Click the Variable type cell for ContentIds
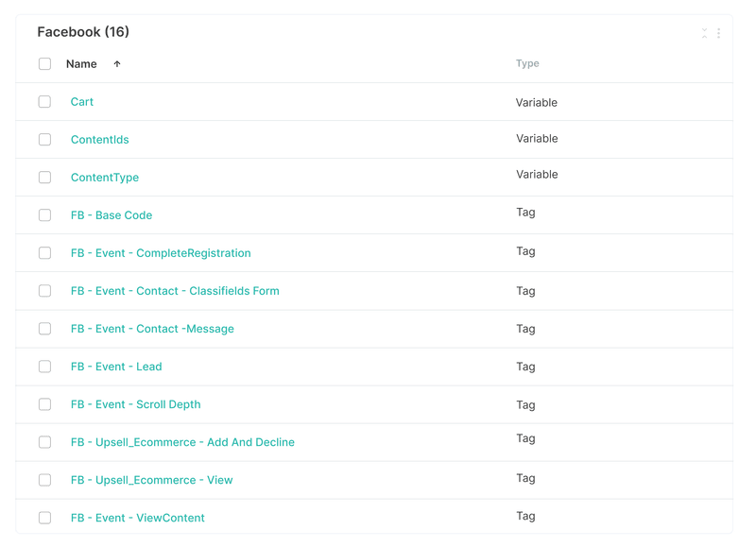 click(x=537, y=139)
